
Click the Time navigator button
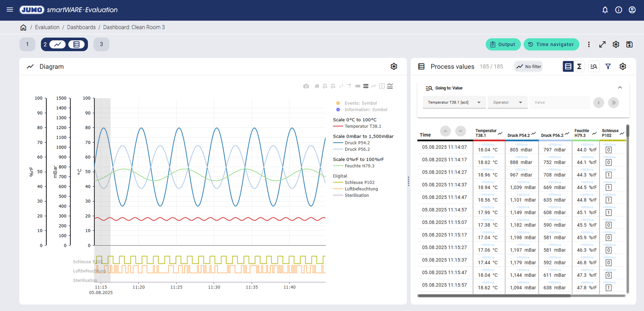[551, 44]
